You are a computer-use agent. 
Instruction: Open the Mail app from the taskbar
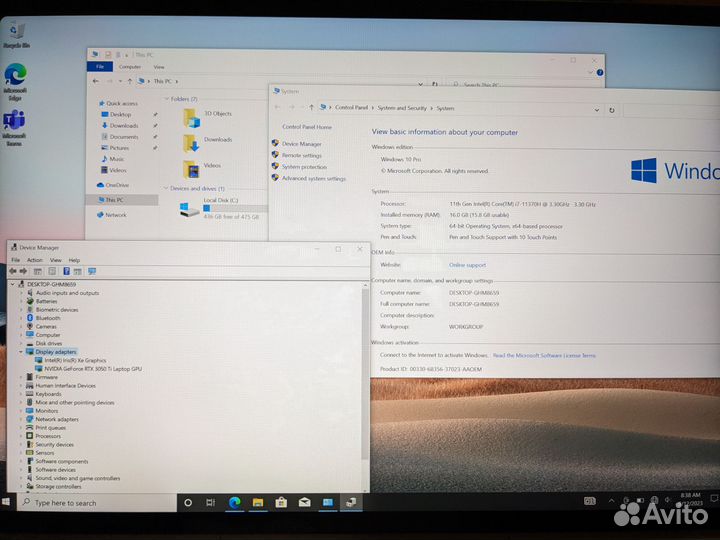point(304,502)
